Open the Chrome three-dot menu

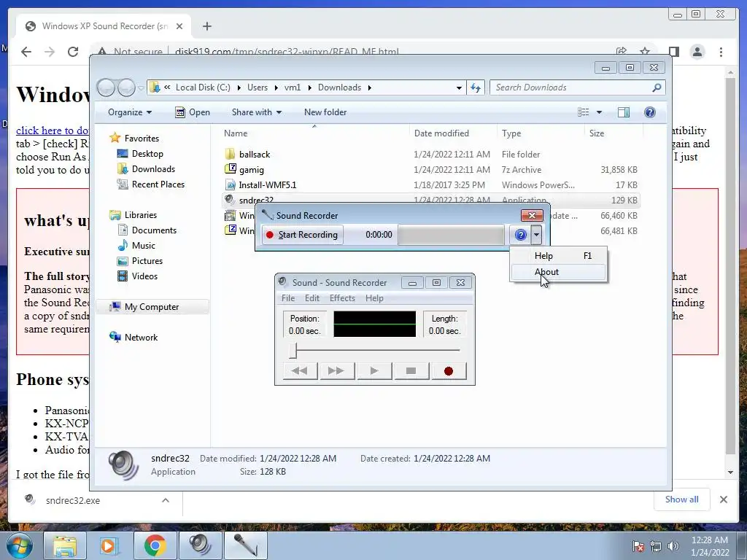[x=721, y=52]
